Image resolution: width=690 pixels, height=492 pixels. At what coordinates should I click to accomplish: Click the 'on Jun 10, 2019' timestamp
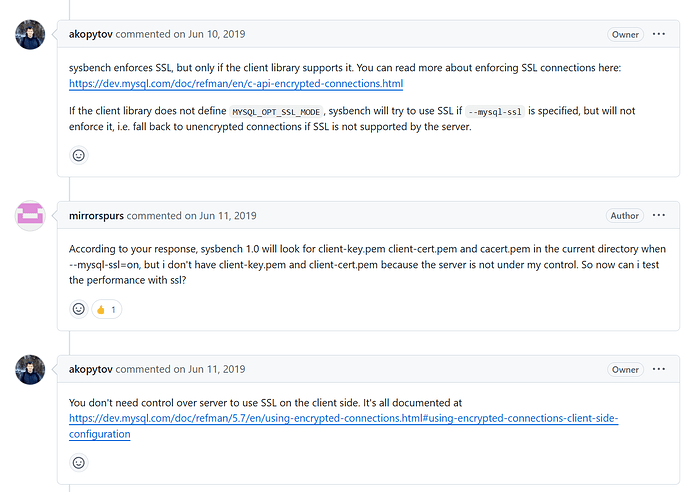tap(220, 34)
